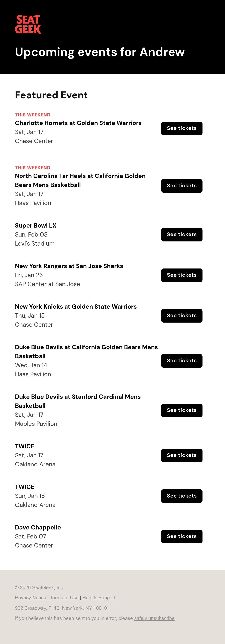
Task: See tickets for TWICE on Sun, Jan 18
Action: click(181, 496)
